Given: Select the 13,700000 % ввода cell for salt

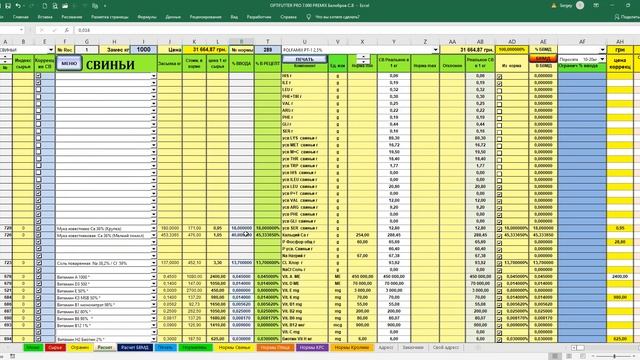Looking at the screenshot, I should tap(242, 263).
